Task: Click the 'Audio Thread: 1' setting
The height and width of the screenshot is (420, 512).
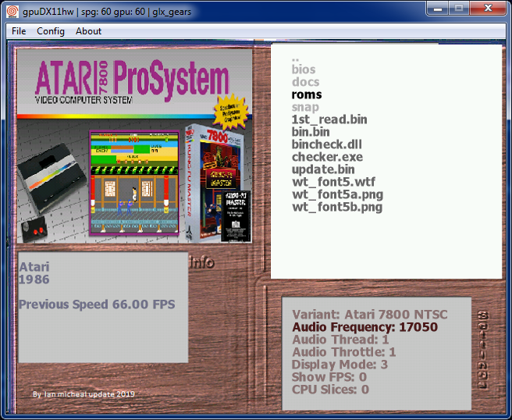Action: click(x=340, y=340)
